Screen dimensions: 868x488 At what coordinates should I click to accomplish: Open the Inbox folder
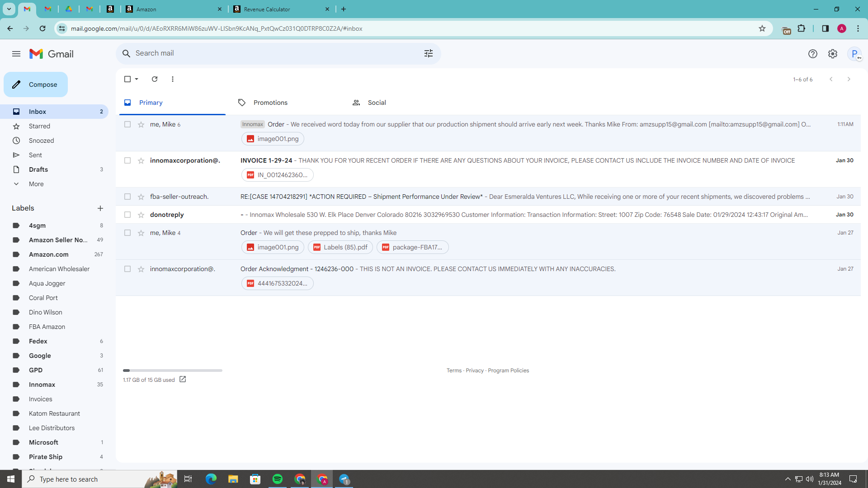pos(54,112)
